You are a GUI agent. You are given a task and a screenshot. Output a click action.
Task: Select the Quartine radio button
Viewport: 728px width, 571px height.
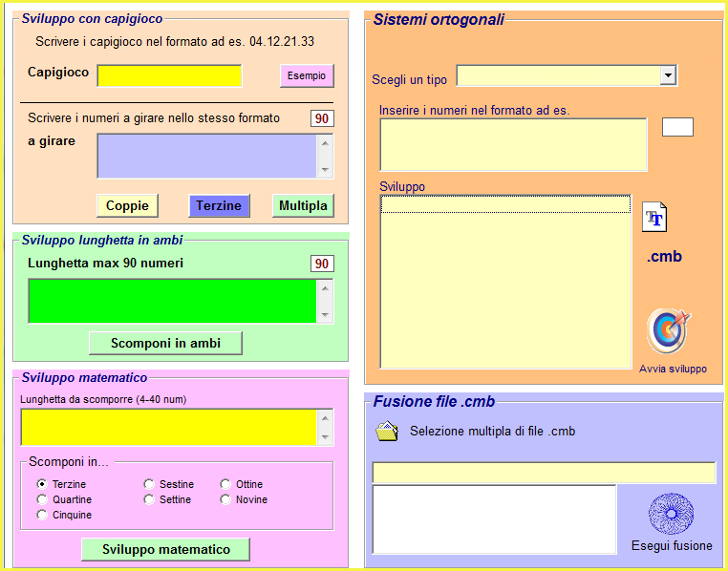click(x=42, y=499)
